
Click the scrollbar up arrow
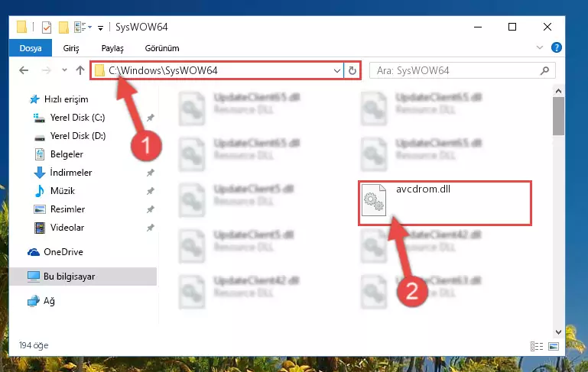[x=558, y=91]
